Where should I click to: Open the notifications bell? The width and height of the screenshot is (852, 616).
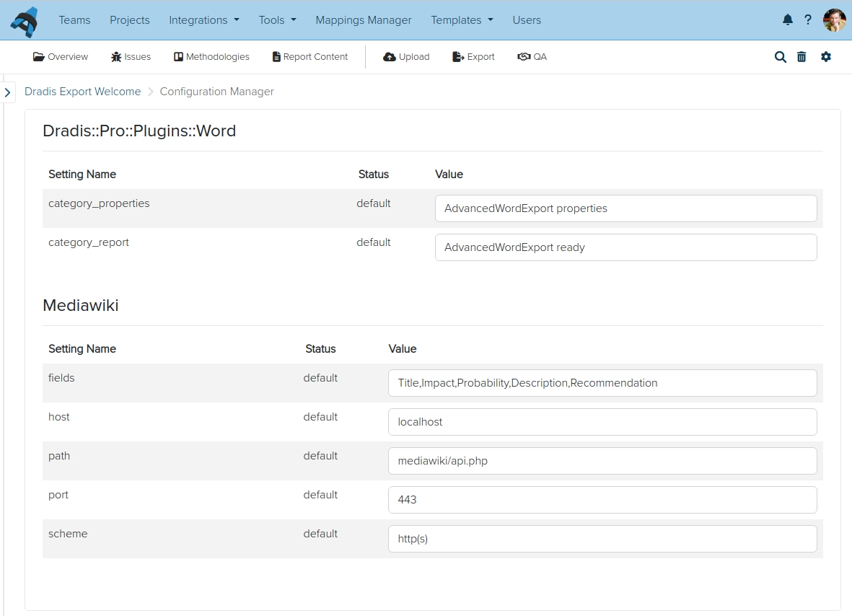(x=787, y=20)
